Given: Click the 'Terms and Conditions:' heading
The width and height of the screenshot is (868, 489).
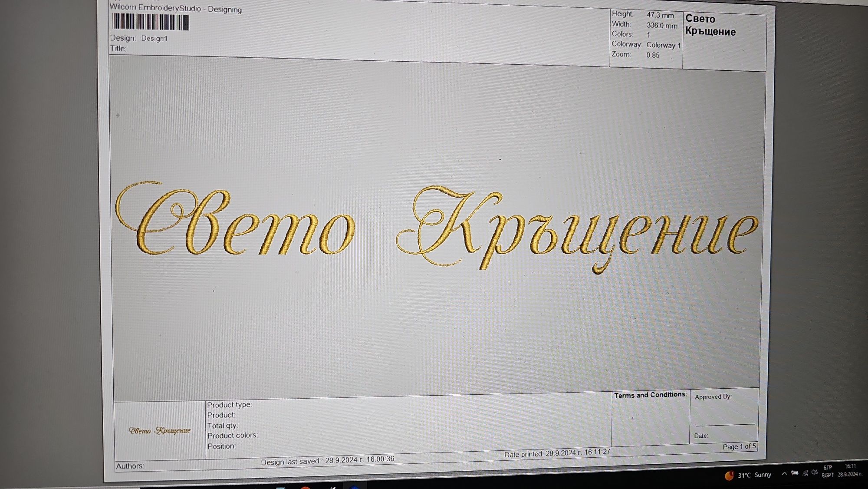Looking at the screenshot, I should 651,395.
